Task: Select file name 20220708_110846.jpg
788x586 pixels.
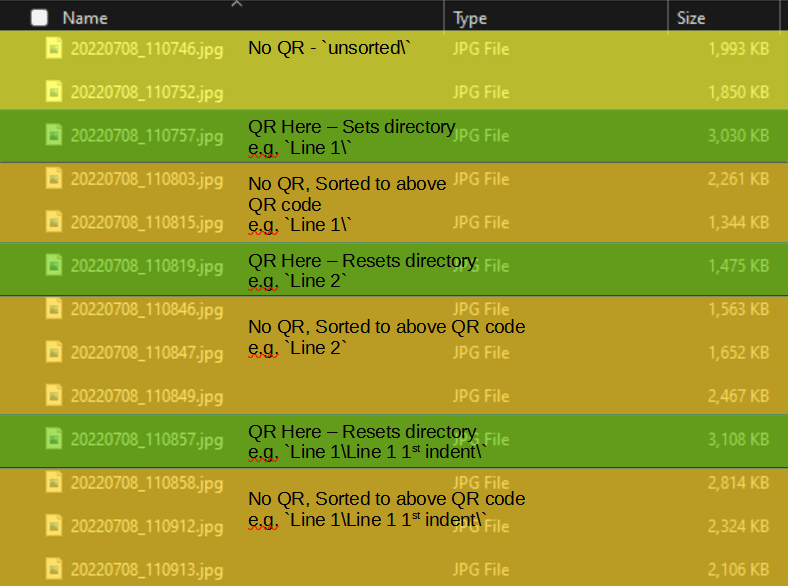Action: tap(147, 310)
